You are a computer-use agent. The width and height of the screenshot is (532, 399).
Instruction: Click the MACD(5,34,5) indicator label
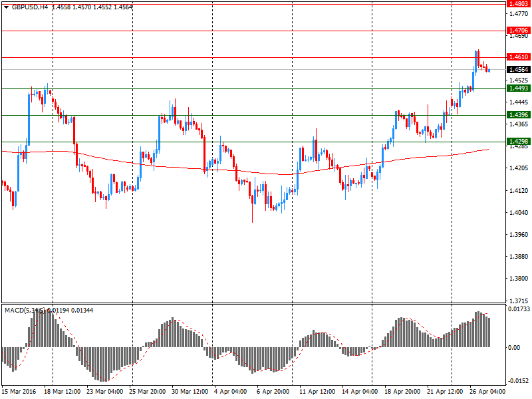click(25, 310)
